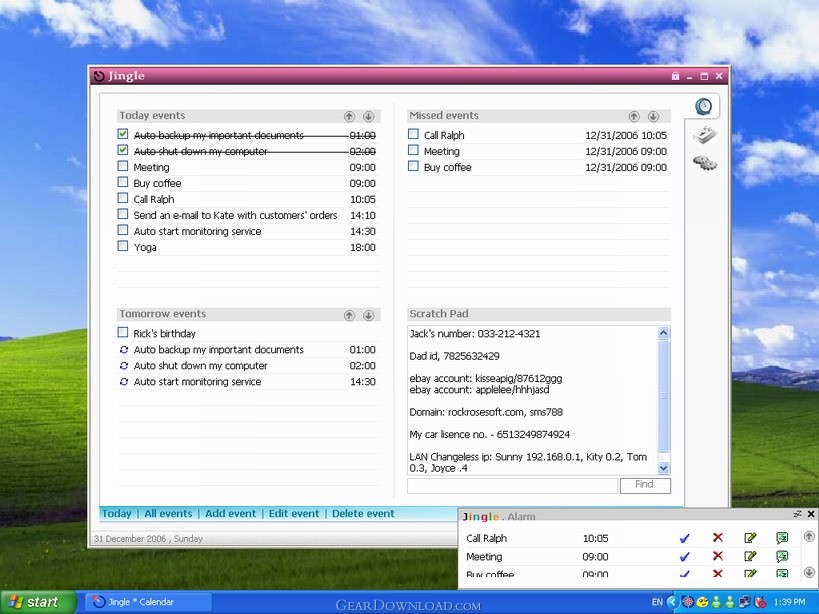This screenshot has width=819, height=614.
Task: Click the down arrow in Jingle Alarm popup
Action: tap(809, 572)
